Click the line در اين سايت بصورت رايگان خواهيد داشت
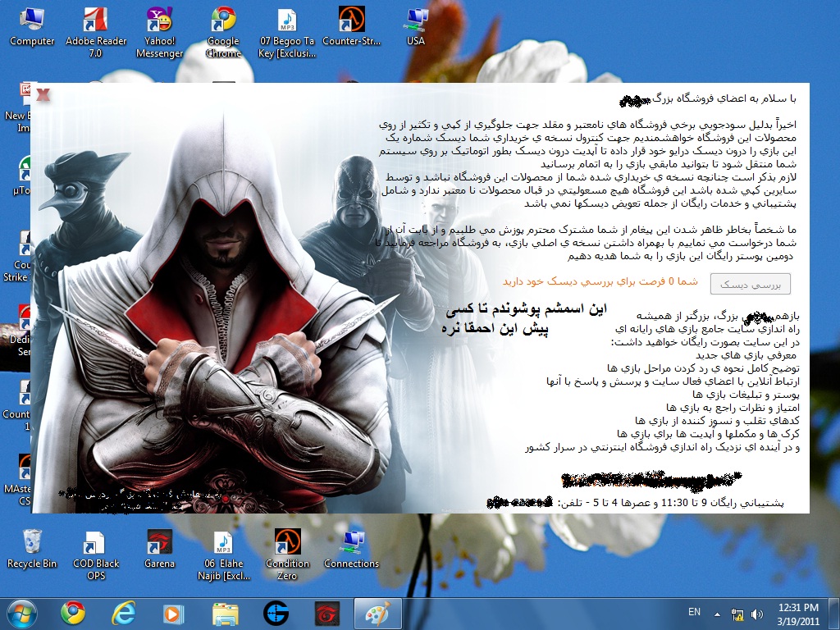This screenshot has height=630, width=840. pyautogui.click(x=705, y=342)
